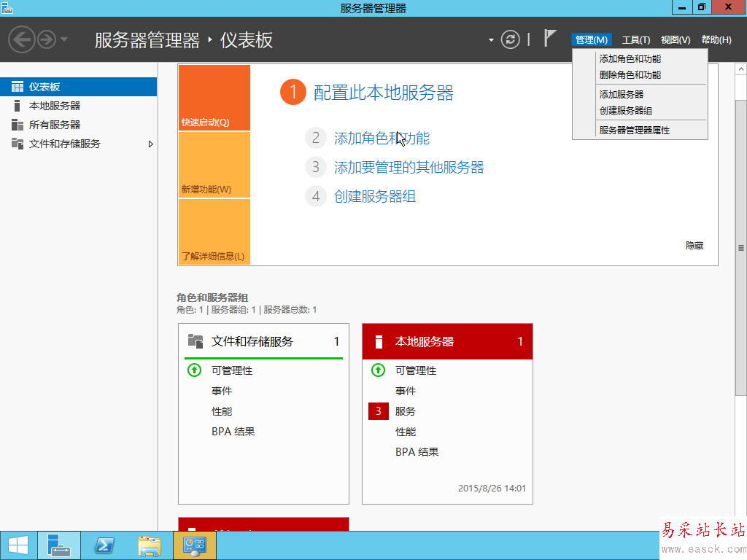The height and width of the screenshot is (560, 747).
Task: Open the 帮助(H) menu
Action: (716, 40)
